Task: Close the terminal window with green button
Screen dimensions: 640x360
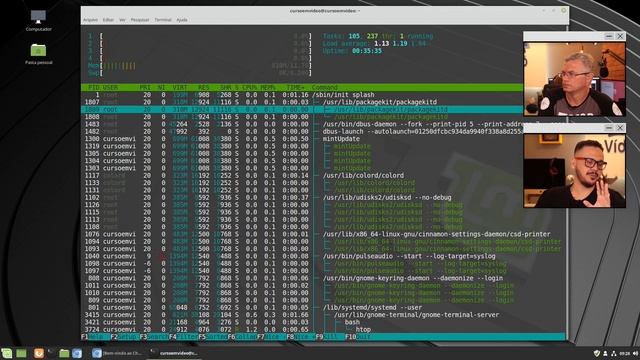Action: click(x=563, y=11)
